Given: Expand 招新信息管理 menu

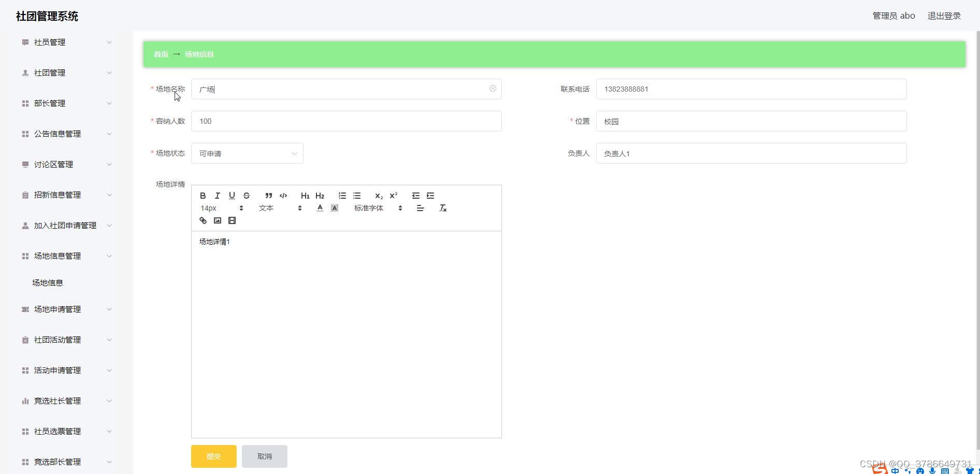Looking at the screenshot, I should 66,195.
